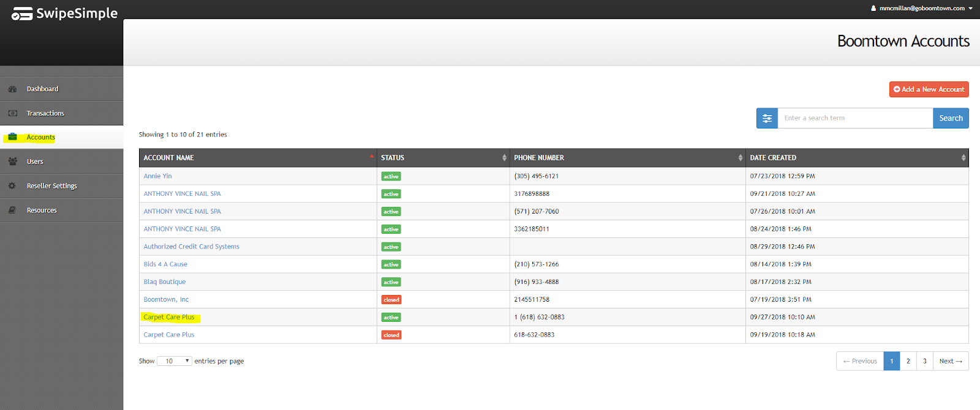Open the active Carpet Care Plus account

168,317
